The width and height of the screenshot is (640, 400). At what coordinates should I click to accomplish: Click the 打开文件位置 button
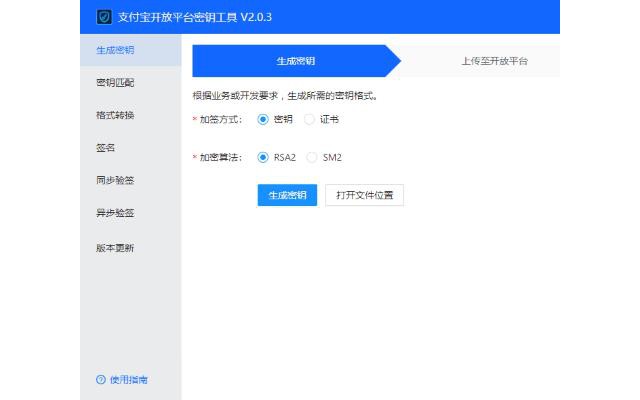[x=364, y=195]
